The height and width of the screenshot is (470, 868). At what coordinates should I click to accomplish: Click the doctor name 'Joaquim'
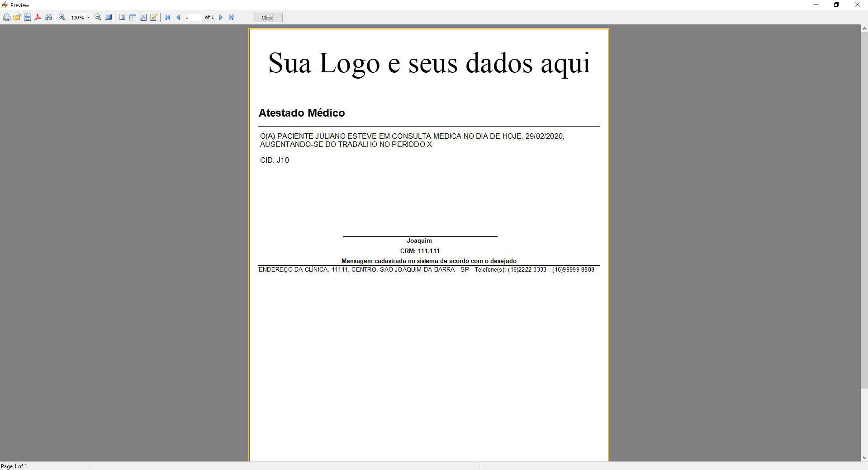(x=419, y=240)
